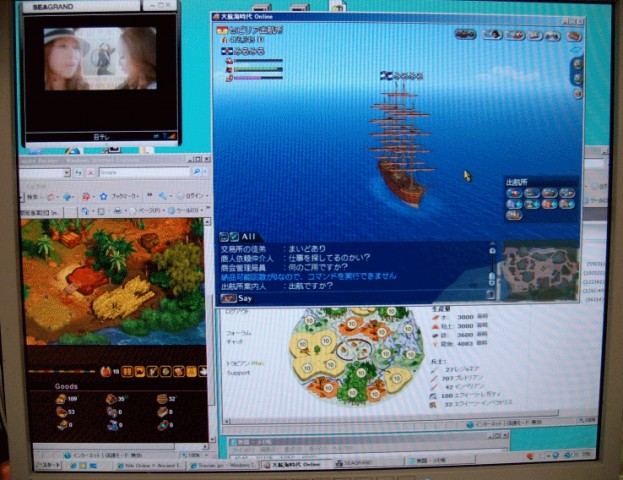Image resolution: width=623 pixels, height=480 pixels.
Task: Click the treasure chest icon in game top bar
Action: point(574,36)
